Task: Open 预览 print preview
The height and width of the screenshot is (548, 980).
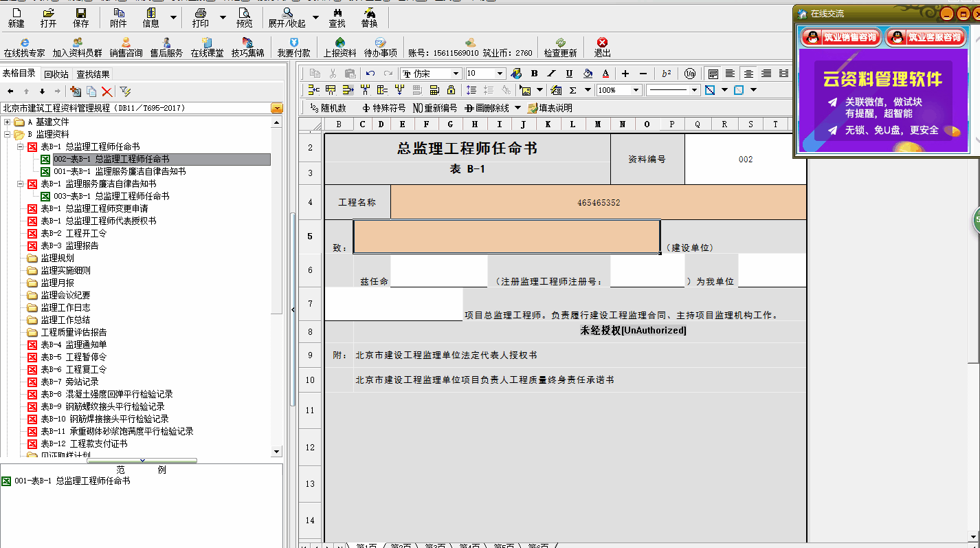Action: [x=244, y=18]
